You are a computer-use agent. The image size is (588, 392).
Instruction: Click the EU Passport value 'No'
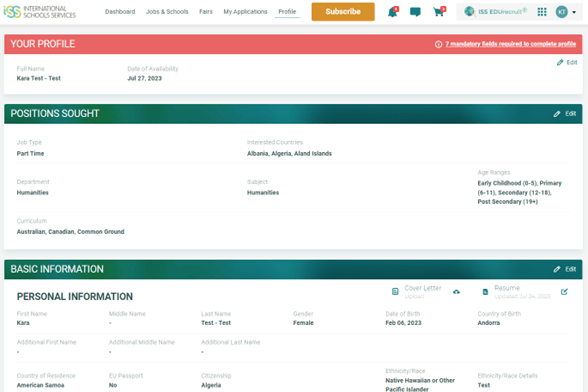(x=113, y=385)
